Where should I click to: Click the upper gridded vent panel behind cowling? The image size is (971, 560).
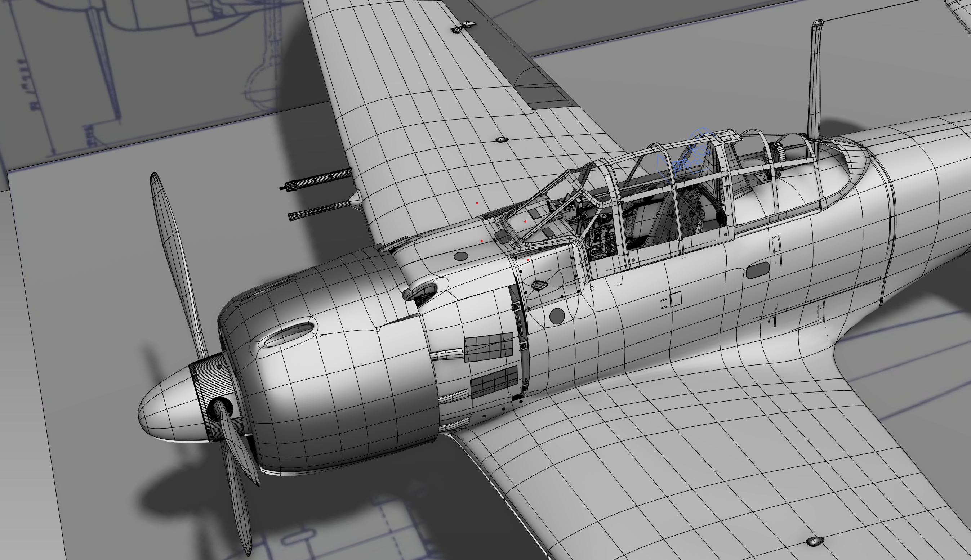pos(489,347)
